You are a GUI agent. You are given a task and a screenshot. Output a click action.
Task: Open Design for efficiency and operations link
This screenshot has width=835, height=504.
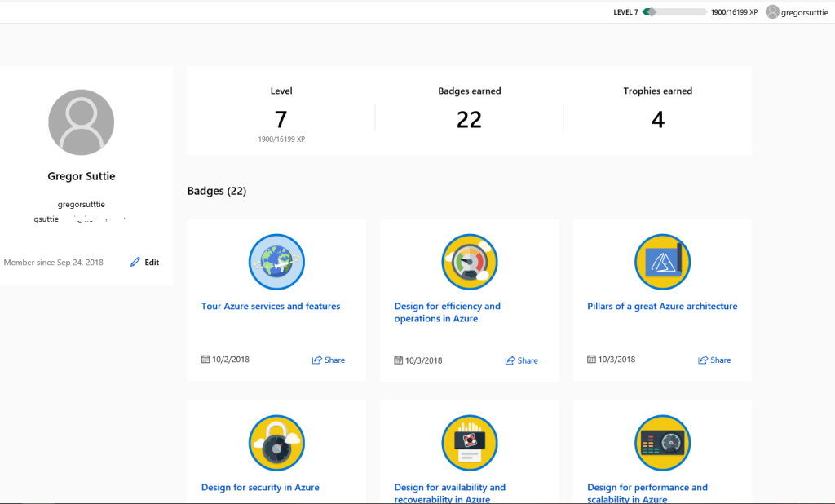click(x=448, y=312)
